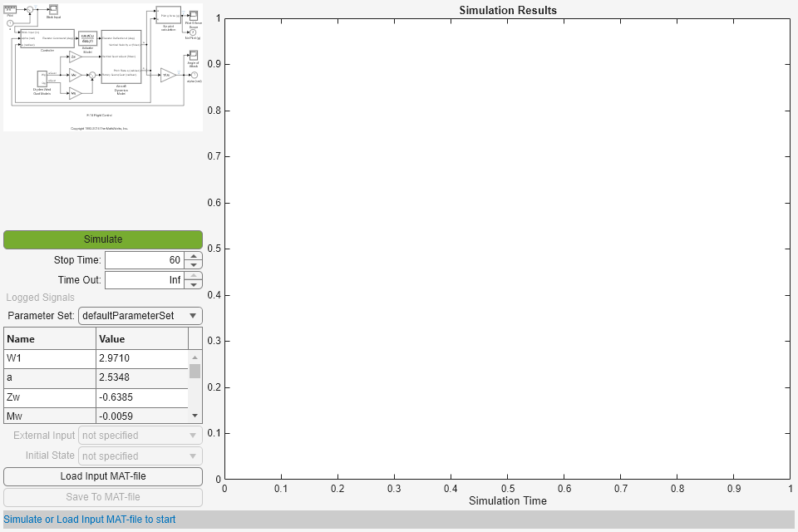Click the green Simulate button
798x532 pixels.
point(103,239)
